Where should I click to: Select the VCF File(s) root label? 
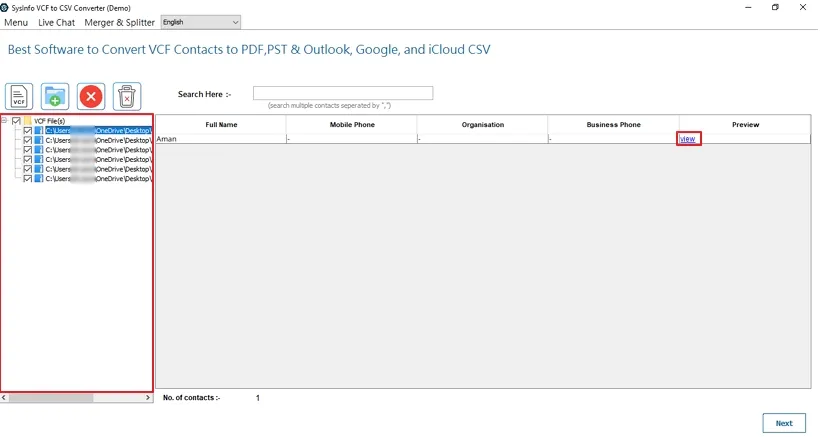(50, 121)
